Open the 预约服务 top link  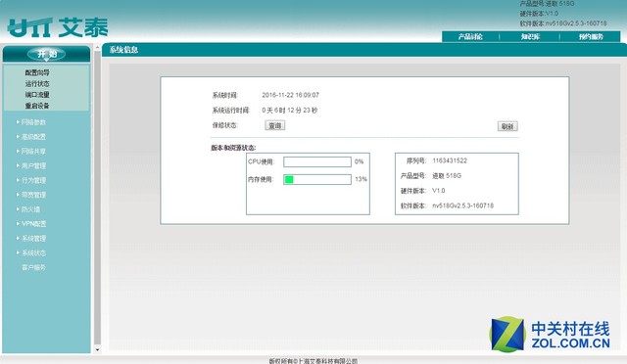pyautogui.click(x=591, y=37)
